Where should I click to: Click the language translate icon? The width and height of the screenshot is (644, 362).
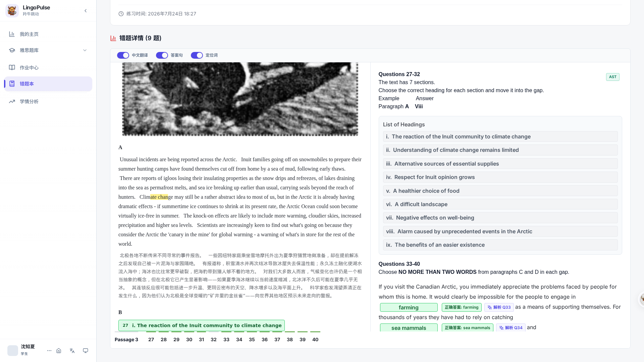72,351
